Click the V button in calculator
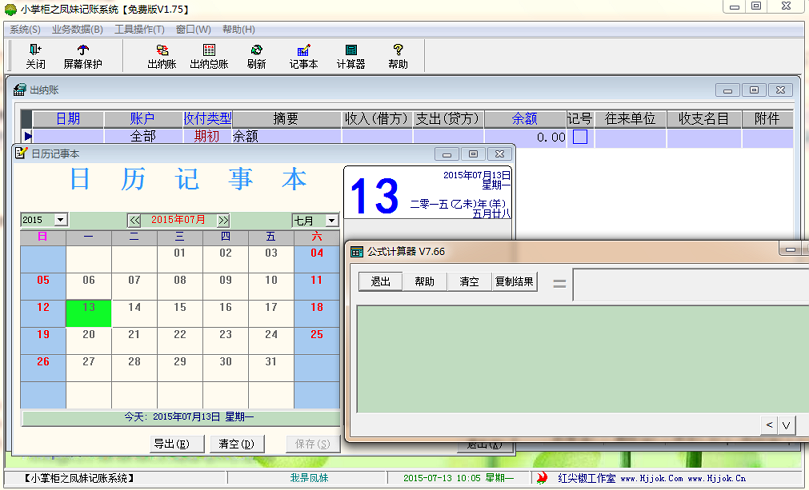Screen dimensions: 809x490 (786, 425)
